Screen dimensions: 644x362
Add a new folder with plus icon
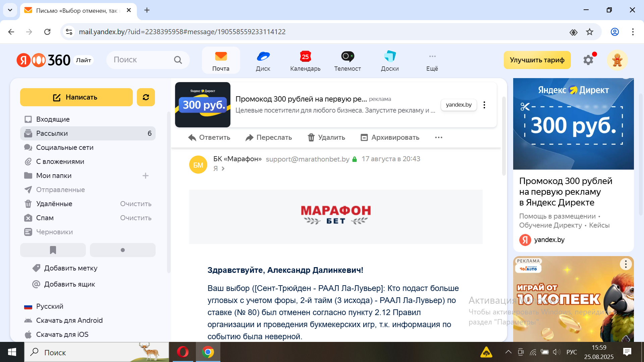tap(146, 176)
